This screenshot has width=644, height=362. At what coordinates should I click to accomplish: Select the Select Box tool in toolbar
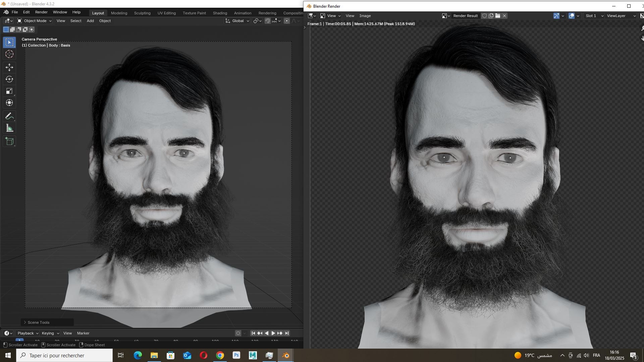(x=9, y=42)
